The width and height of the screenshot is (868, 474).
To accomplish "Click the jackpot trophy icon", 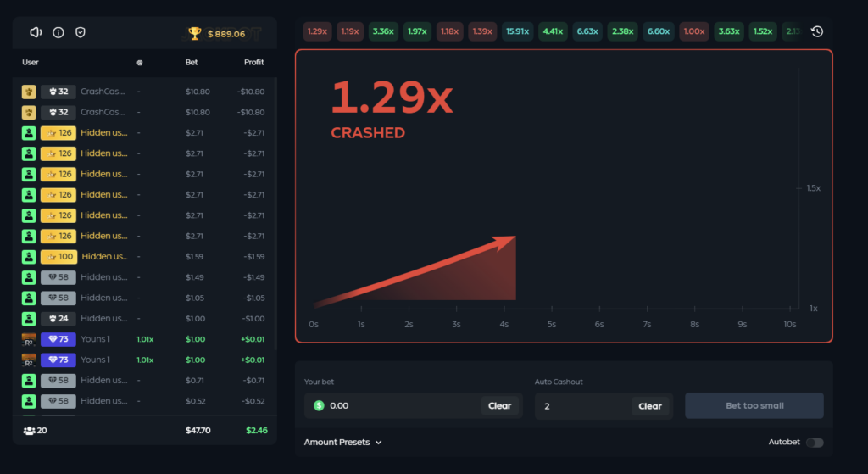I will pos(195,34).
